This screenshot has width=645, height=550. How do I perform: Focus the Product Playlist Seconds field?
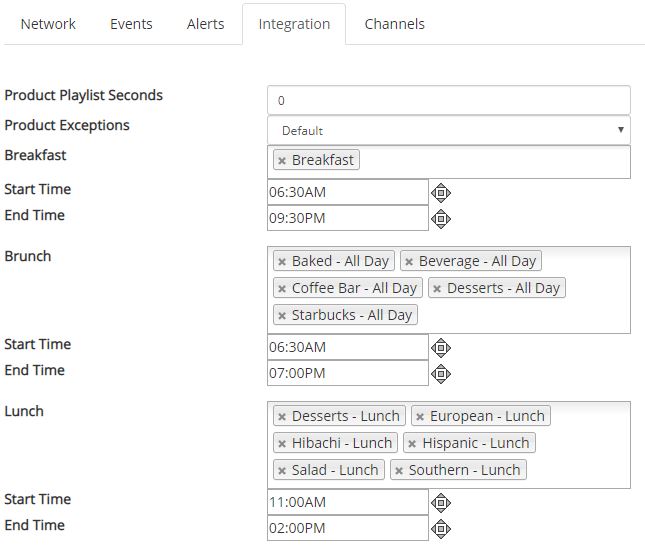click(449, 100)
